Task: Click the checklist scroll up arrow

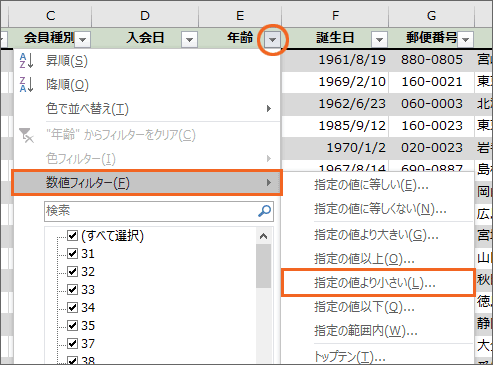Action: click(x=263, y=236)
